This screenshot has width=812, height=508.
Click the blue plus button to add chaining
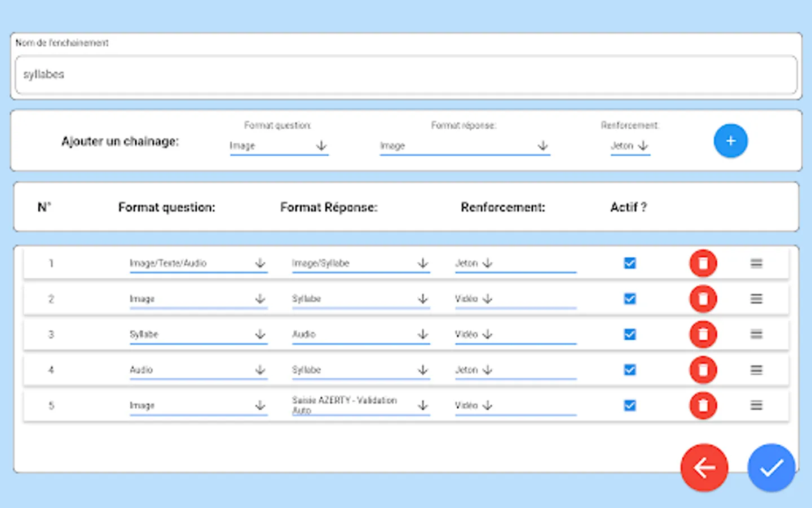(730, 141)
